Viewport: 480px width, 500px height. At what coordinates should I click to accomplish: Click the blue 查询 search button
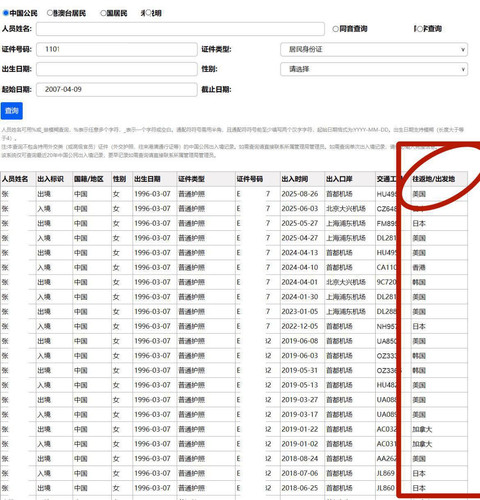coord(12,111)
